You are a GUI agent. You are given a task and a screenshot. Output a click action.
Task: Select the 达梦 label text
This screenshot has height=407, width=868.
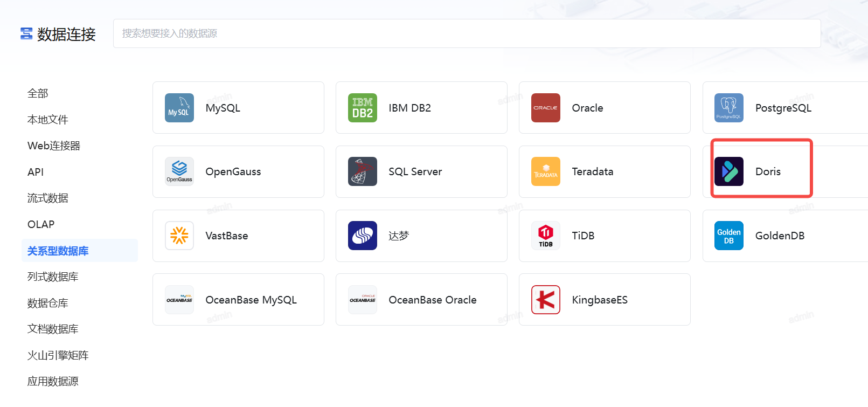coord(399,236)
